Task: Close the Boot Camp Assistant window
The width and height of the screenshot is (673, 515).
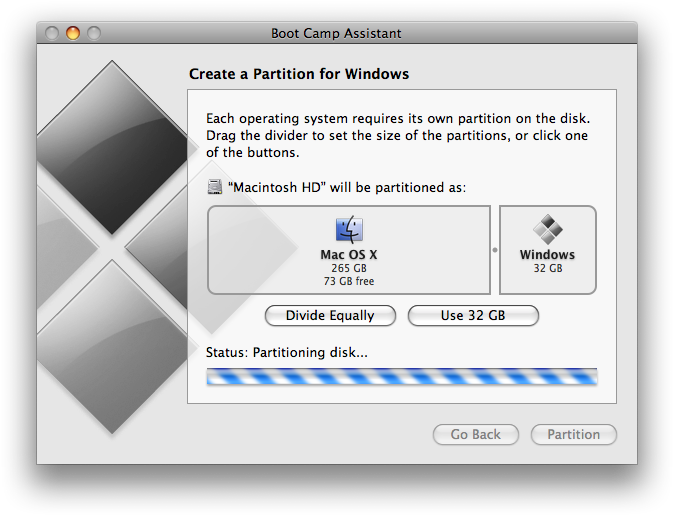Action: pos(52,33)
